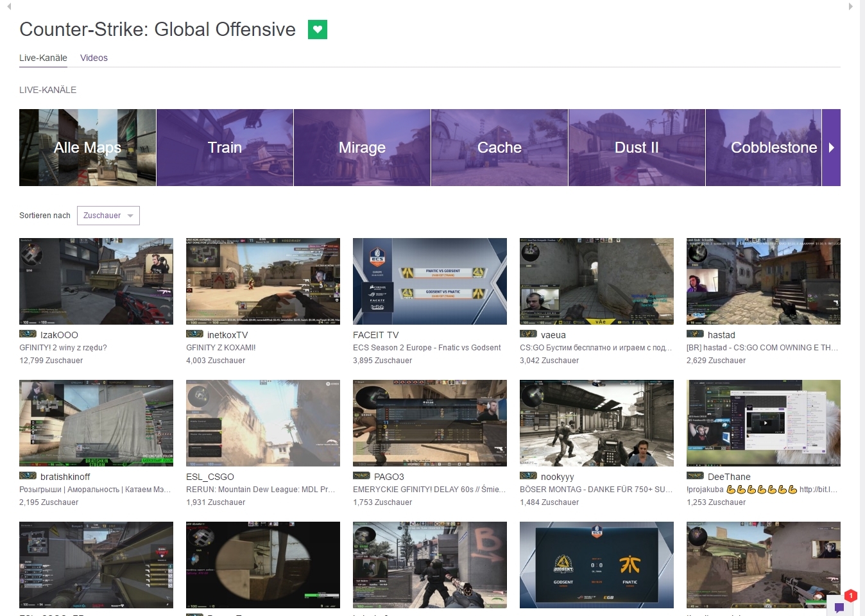Click the ESL_CSGO channel name
The height and width of the screenshot is (616, 865).
click(210, 477)
